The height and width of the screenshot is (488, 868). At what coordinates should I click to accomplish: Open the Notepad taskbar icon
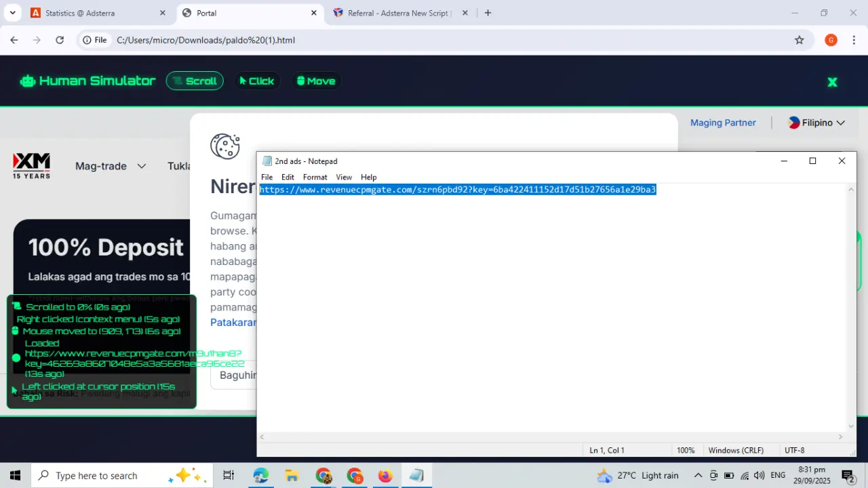(416, 476)
